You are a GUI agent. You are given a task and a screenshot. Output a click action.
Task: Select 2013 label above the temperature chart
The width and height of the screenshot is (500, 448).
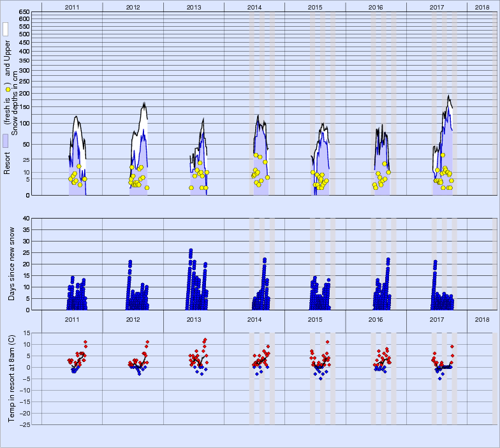click(x=194, y=319)
